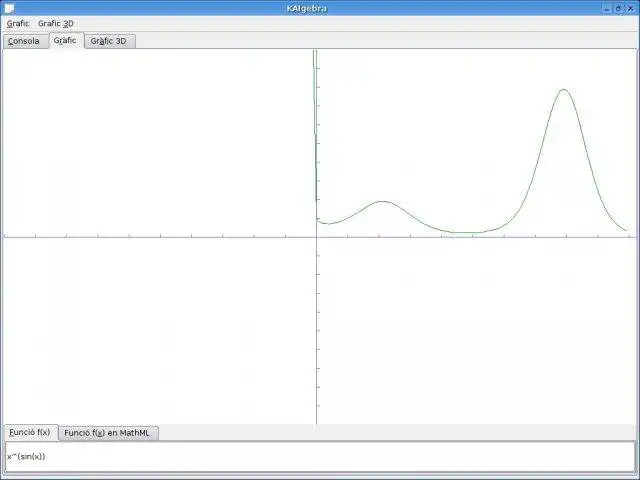Open the Funció f(x) en MathML tab
Viewport: 640px width, 480px height.
[107, 433]
